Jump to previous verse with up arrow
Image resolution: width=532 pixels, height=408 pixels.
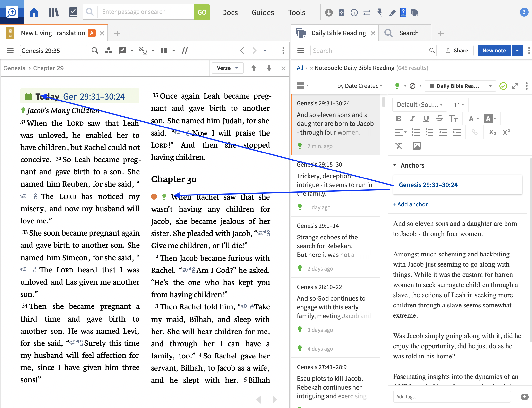pos(254,68)
